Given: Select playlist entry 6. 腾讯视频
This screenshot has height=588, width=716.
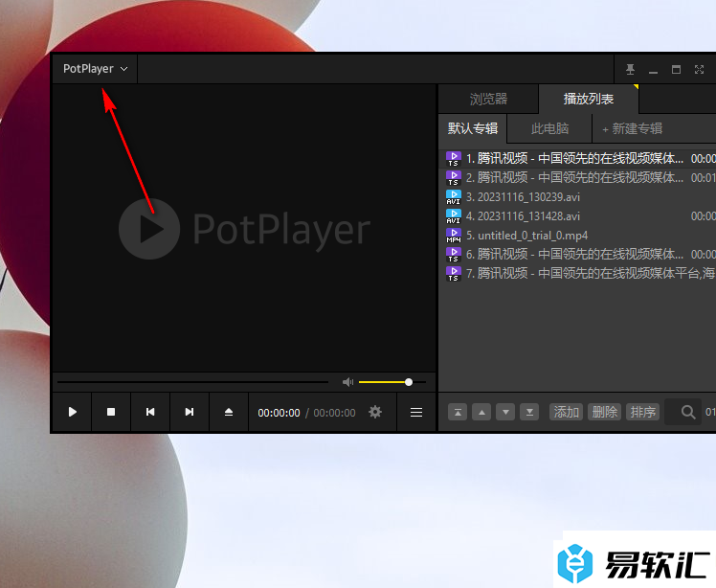Looking at the screenshot, I should (x=577, y=255).
